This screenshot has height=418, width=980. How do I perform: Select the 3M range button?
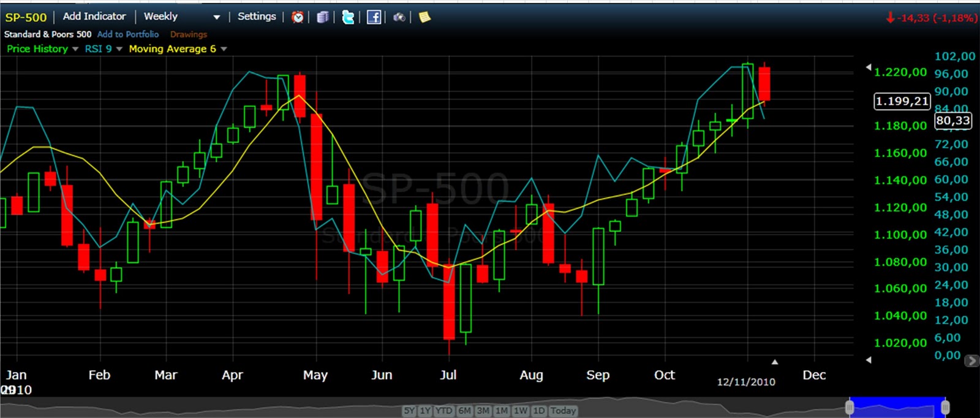click(483, 411)
